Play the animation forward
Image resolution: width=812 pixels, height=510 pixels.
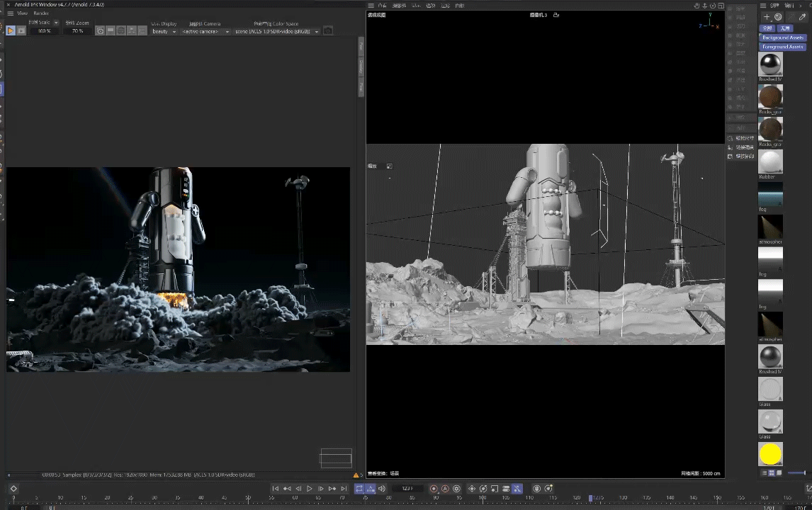click(310, 489)
